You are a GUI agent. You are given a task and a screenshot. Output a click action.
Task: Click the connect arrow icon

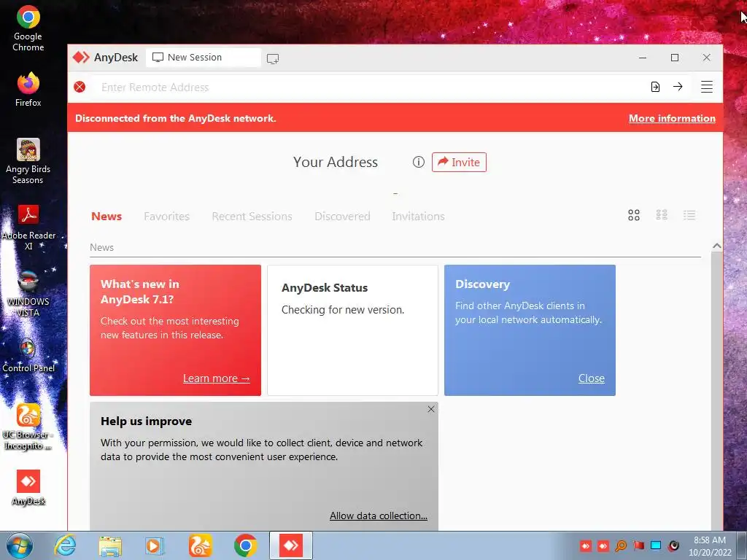(678, 87)
